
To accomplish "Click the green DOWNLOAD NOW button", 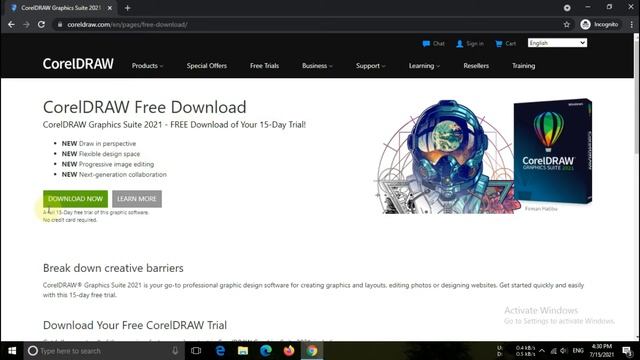I will pos(76,199).
